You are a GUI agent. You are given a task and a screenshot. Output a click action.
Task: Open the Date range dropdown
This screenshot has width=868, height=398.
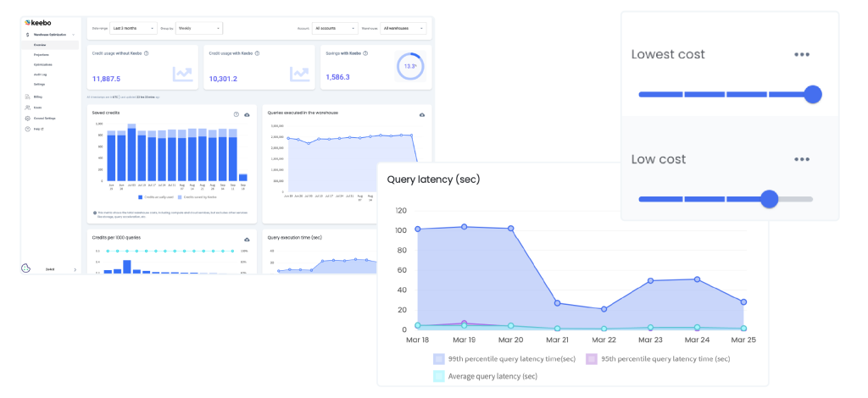[133, 28]
